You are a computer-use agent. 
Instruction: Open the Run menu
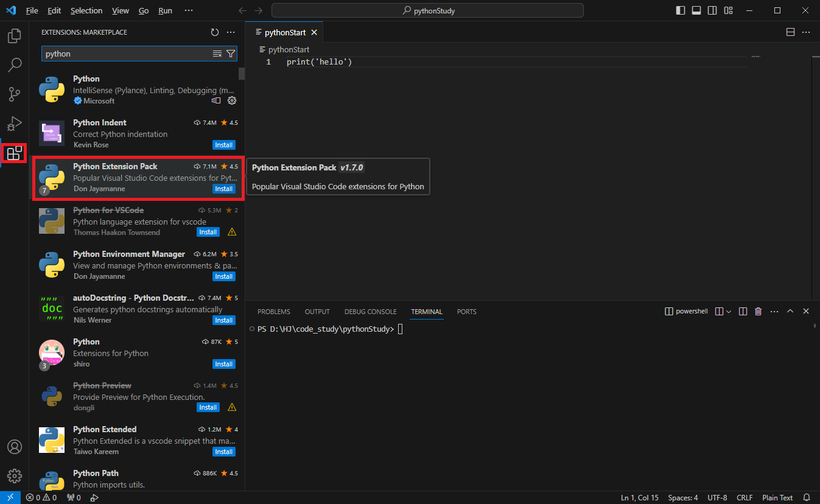point(165,11)
